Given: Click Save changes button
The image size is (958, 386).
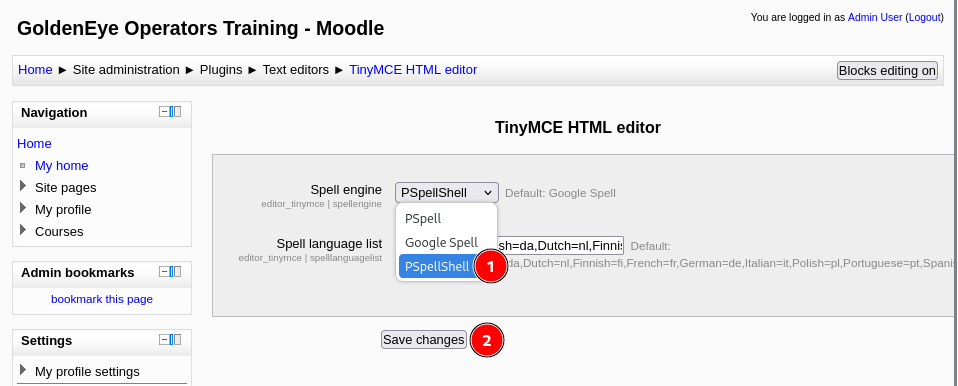Looking at the screenshot, I should coord(424,340).
